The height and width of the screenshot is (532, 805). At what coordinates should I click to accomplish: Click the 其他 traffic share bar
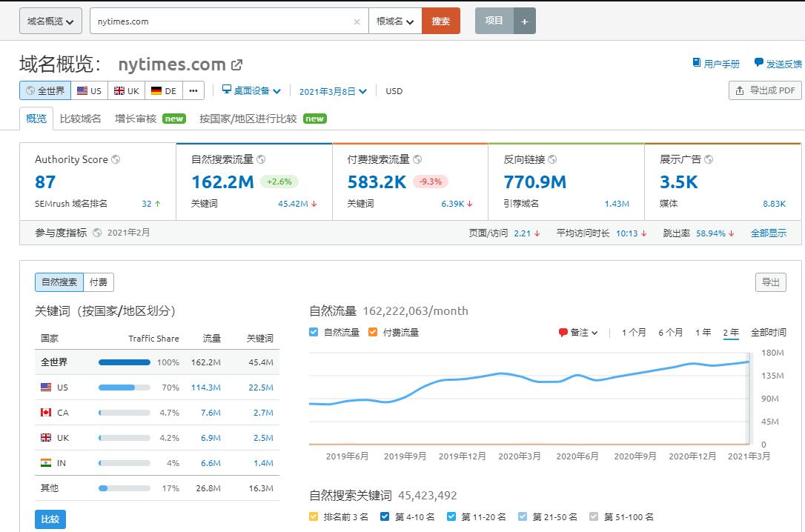point(125,488)
